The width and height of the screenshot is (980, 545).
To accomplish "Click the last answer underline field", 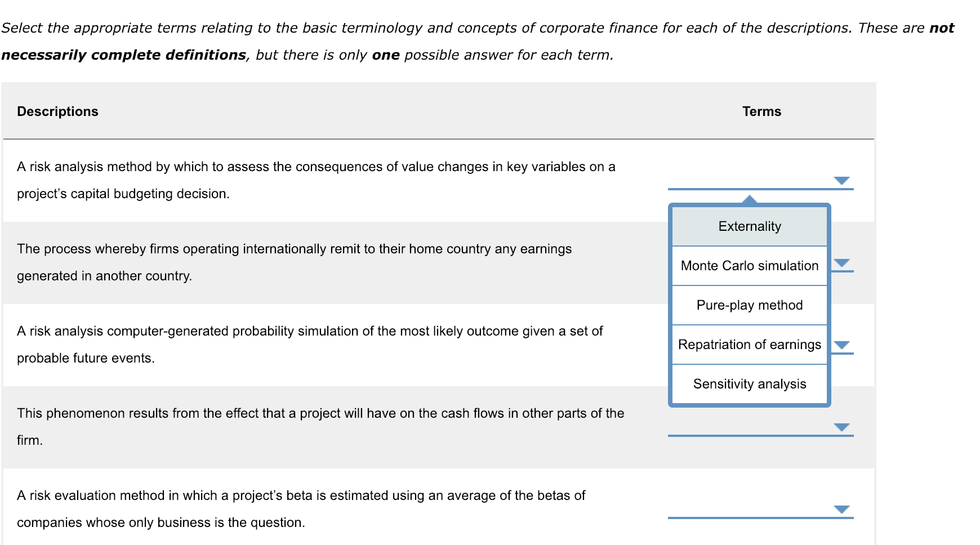I will coord(760,516).
